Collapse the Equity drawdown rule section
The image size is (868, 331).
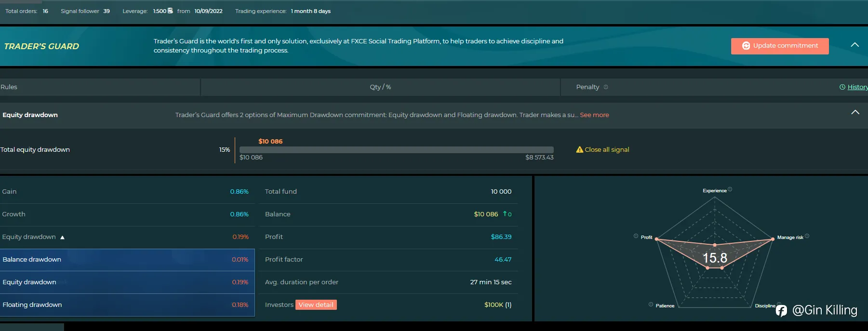coord(855,112)
